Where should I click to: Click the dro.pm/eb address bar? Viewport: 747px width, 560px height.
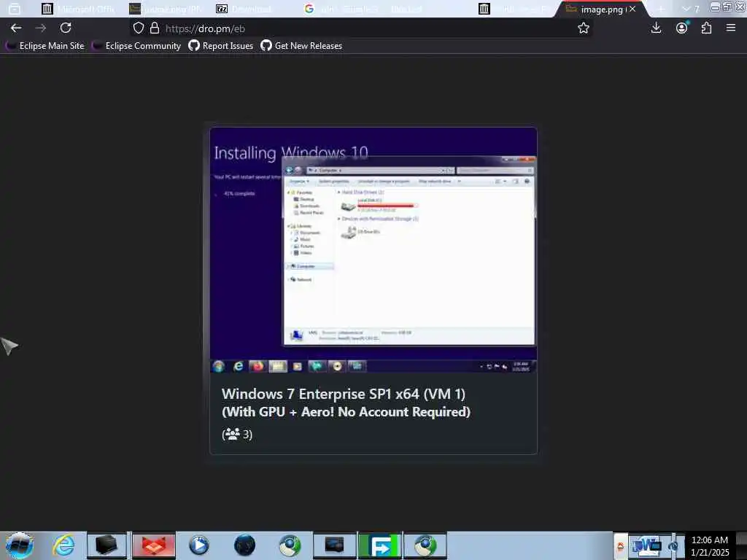coord(362,28)
